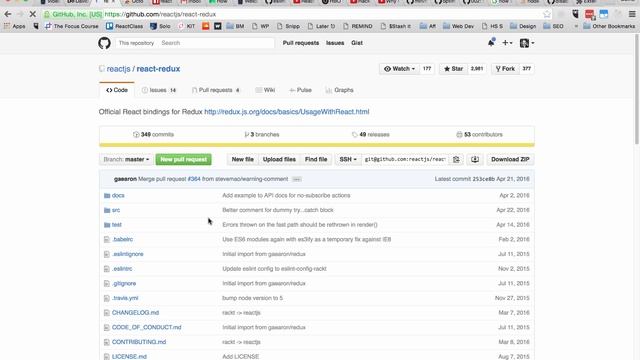Open the docs folder
The height and width of the screenshot is (360, 640).
click(118, 196)
